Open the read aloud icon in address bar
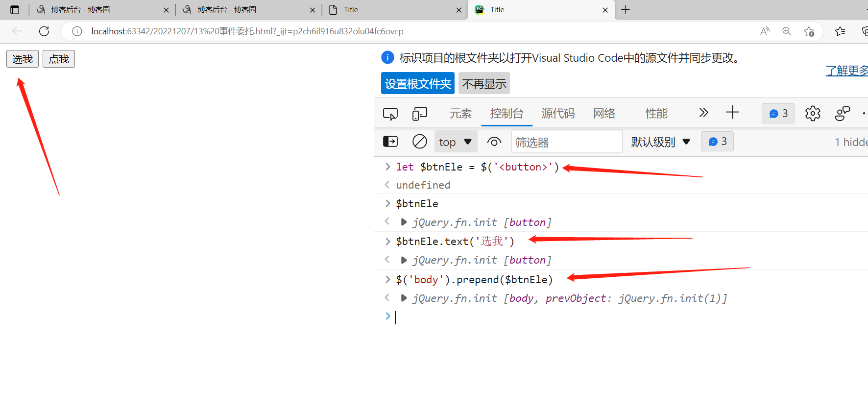Screen dimensions: 868x415 765,31
